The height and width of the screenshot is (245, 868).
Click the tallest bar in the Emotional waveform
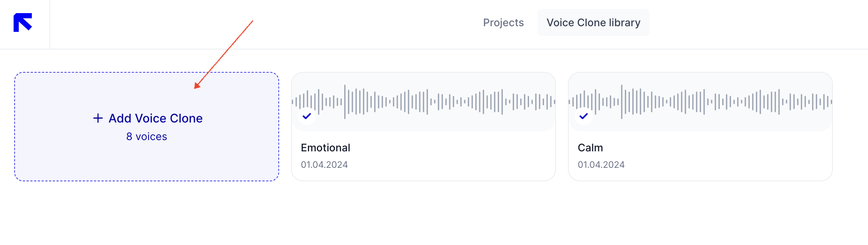coord(345,102)
